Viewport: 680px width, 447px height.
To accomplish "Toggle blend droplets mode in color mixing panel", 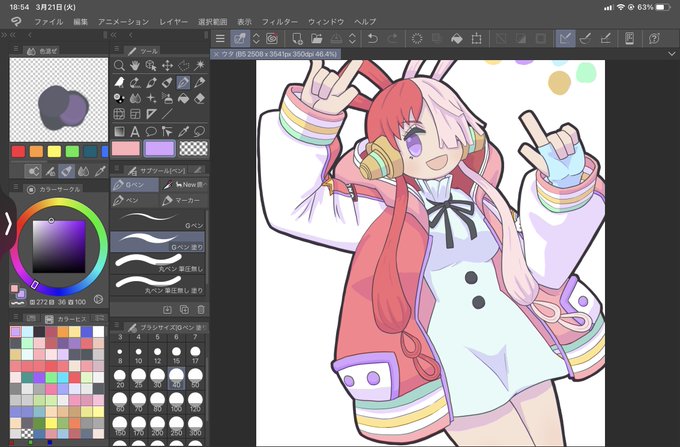I will [x=83, y=171].
